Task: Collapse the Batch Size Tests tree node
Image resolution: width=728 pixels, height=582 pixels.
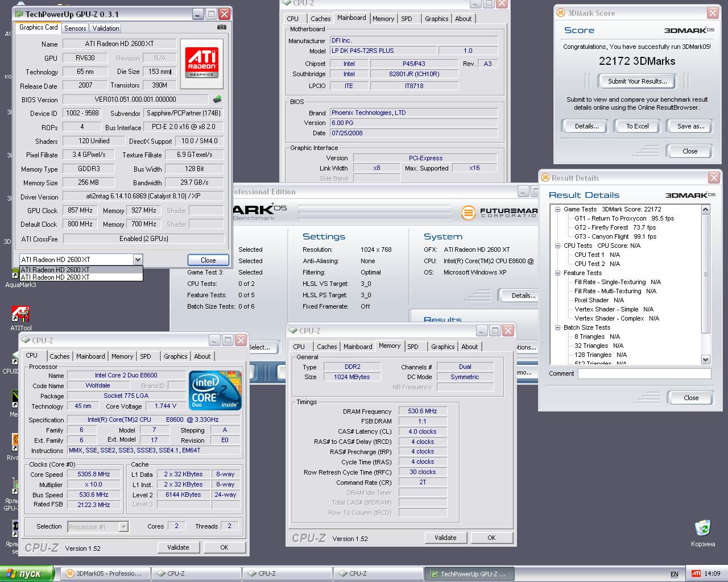Action: click(x=558, y=327)
